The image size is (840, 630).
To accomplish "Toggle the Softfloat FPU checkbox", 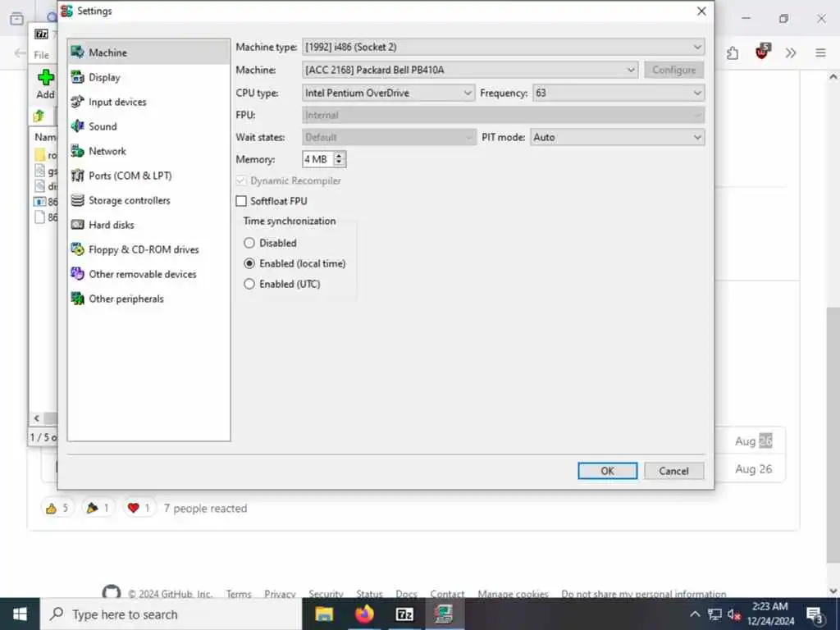I will 241,201.
